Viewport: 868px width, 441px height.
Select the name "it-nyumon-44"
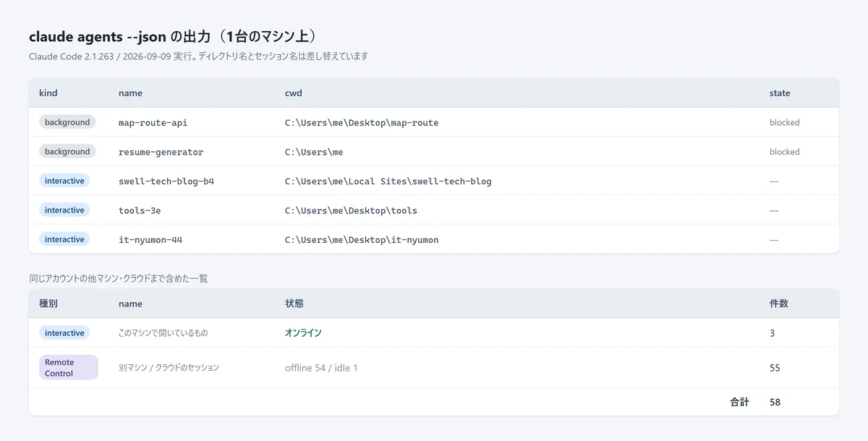point(150,240)
